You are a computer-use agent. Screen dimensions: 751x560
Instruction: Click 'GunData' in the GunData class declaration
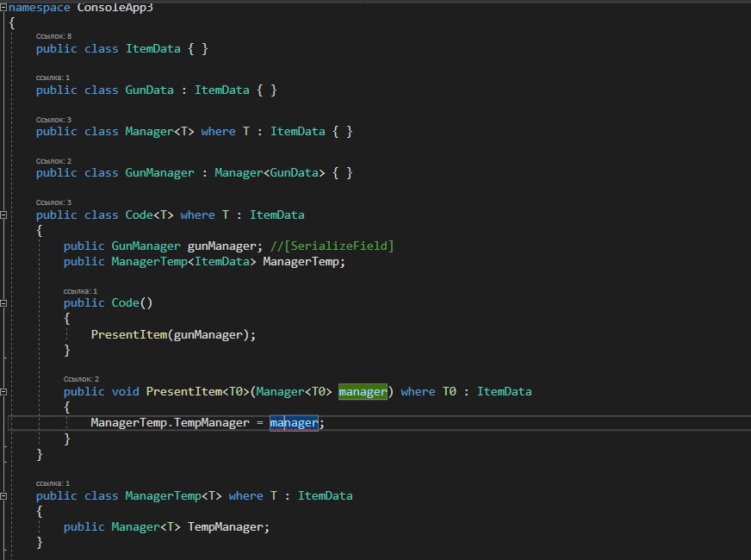pyautogui.click(x=150, y=90)
